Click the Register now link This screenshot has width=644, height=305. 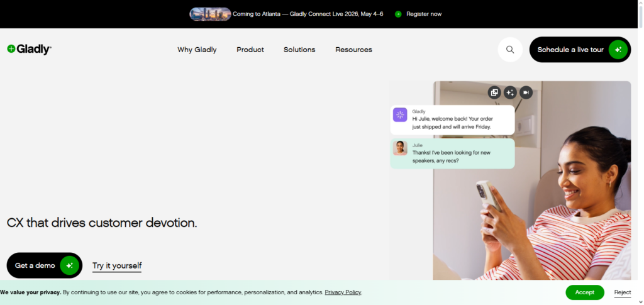click(x=424, y=14)
